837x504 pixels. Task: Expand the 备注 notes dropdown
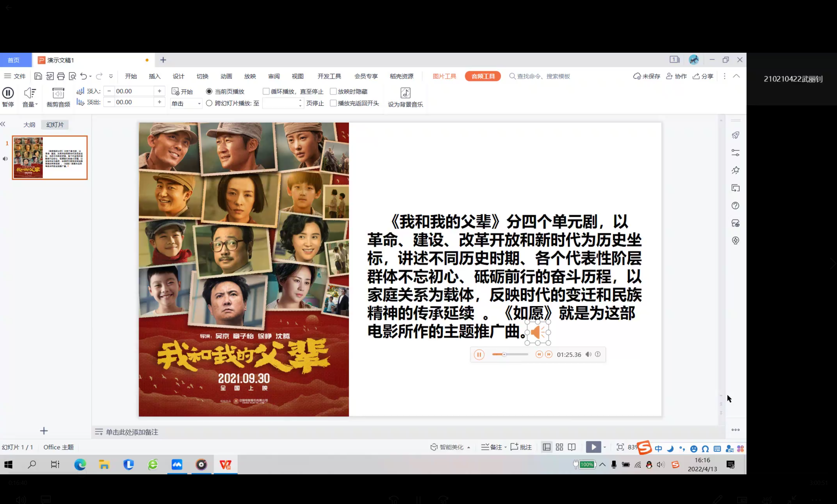[505, 447]
